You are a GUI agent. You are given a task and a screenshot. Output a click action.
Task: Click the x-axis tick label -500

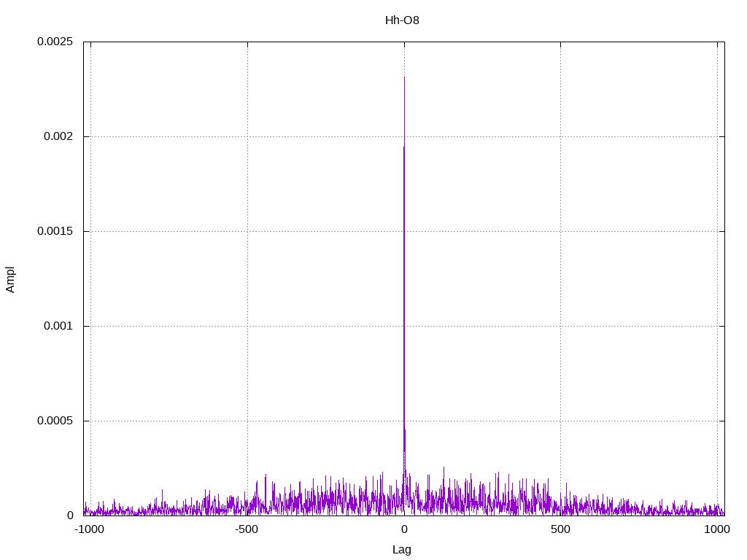[247, 529]
